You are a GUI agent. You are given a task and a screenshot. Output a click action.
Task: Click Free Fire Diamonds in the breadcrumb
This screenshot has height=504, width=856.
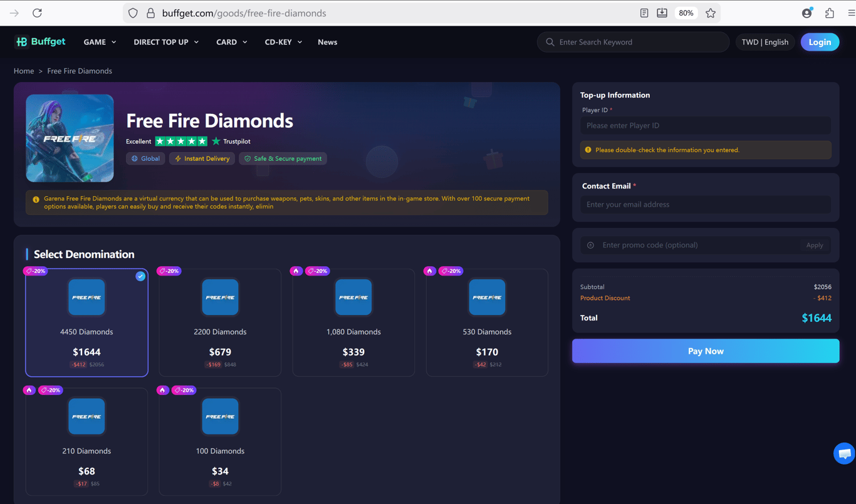tap(80, 71)
